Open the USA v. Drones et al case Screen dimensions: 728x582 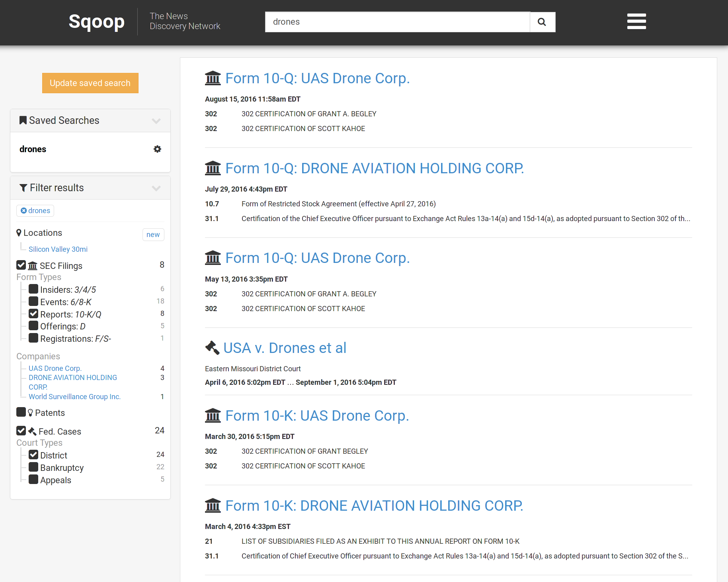tap(285, 348)
